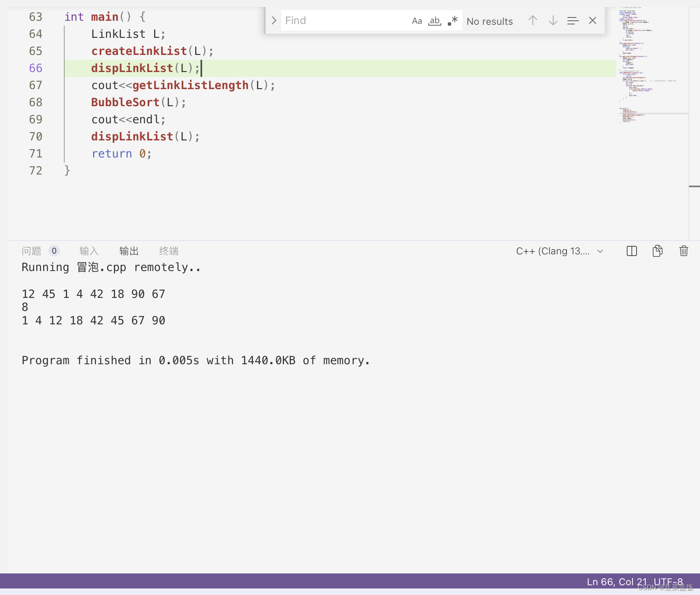Click Ln 66, Col 21 in status bar
This screenshot has height=595, width=700.
click(x=617, y=582)
